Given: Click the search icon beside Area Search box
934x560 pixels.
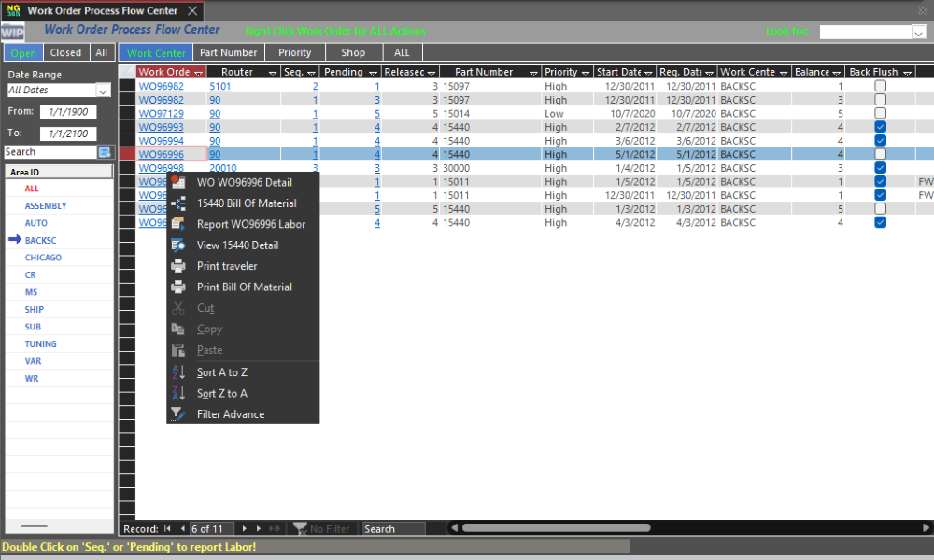Looking at the screenshot, I should click(x=105, y=152).
